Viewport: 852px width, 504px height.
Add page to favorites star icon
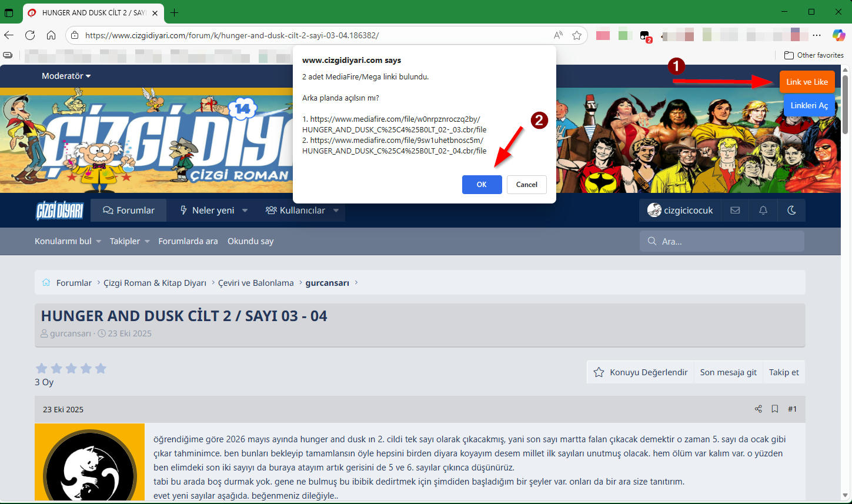pos(577,35)
